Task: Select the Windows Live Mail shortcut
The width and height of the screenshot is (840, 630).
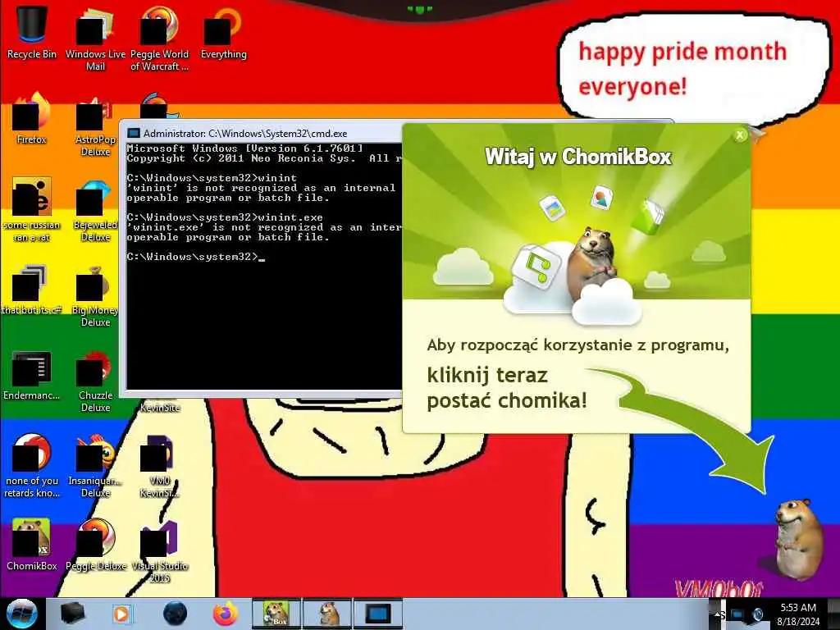Action: (95, 38)
